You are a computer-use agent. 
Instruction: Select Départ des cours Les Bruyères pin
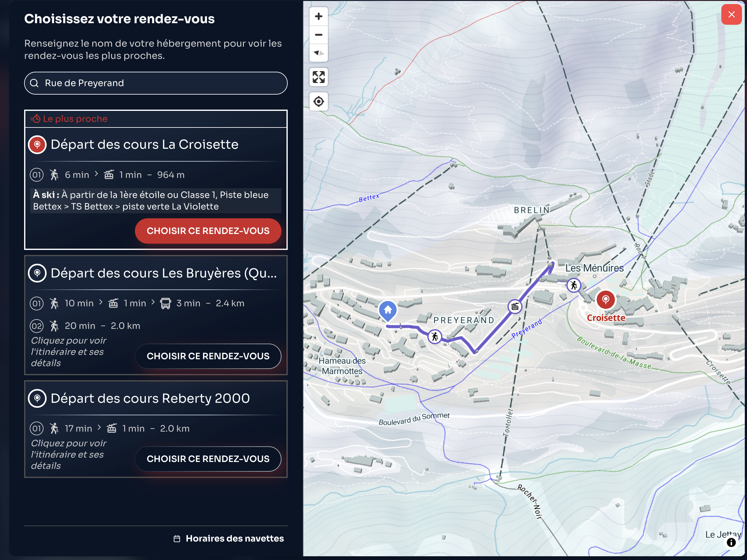[37, 273]
